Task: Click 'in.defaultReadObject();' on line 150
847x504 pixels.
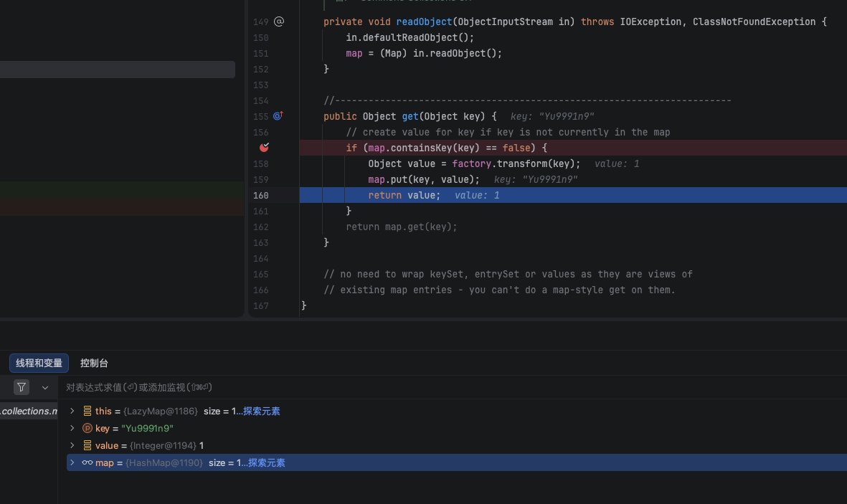Action: pyautogui.click(x=410, y=38)
